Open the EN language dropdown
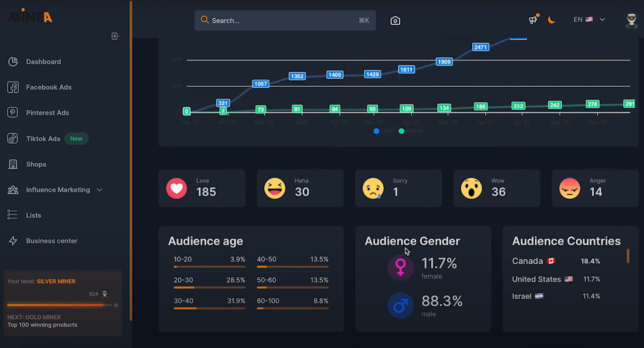644x348 pixels. point(589,19)
